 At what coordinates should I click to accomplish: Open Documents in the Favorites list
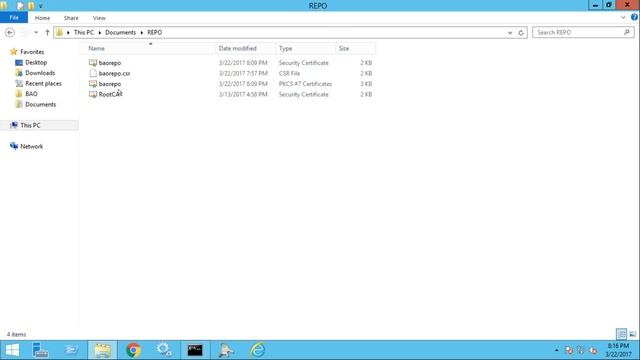pos(40,104)
